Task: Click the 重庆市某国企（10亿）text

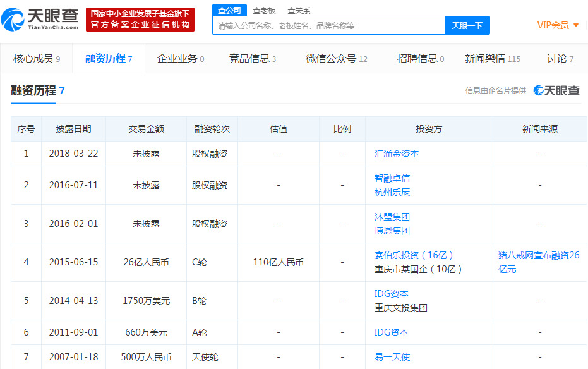Action: 418,269
